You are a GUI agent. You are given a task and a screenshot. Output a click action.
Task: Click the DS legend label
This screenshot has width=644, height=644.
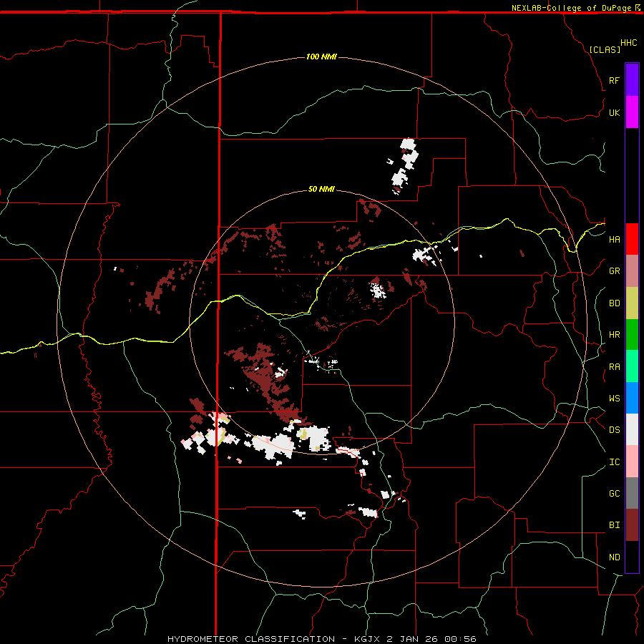614,430
